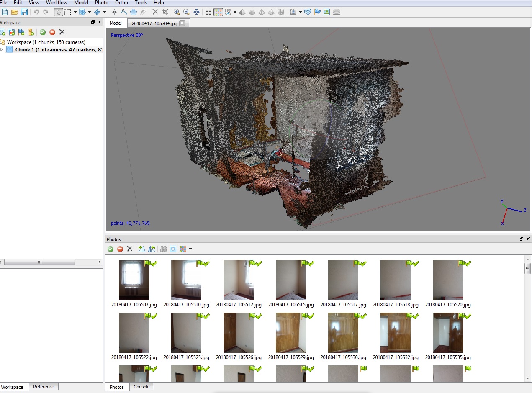Screen dimensions: 532x393
Task: Redo the last action
Action: (x=46, y=12)
